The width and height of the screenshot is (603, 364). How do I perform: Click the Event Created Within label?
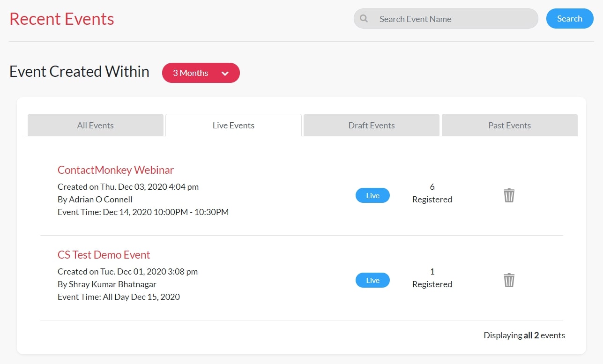[79, 71]
